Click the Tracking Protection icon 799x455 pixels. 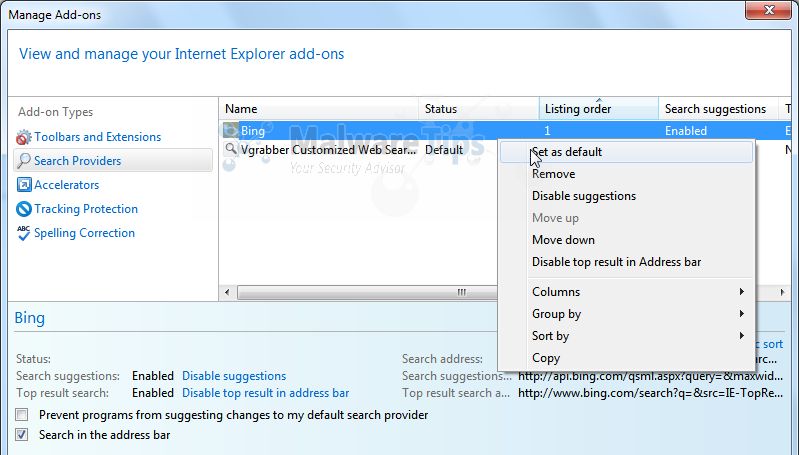coord(23,209)
